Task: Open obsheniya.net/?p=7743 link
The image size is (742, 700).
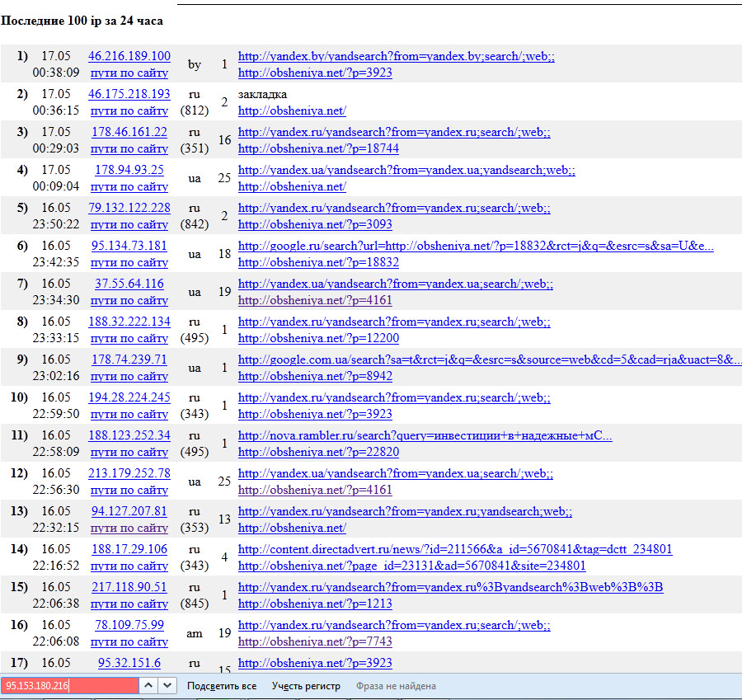Action: pos(315,641)
